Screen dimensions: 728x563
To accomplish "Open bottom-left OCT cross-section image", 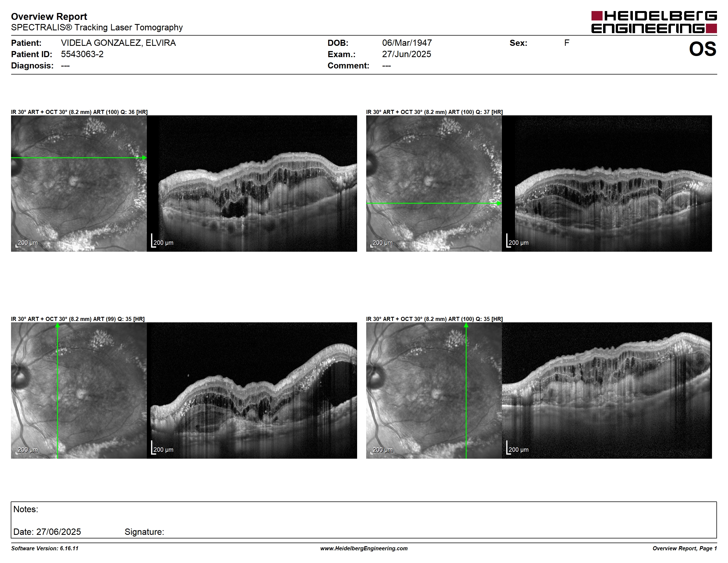I will coord(252,390).
